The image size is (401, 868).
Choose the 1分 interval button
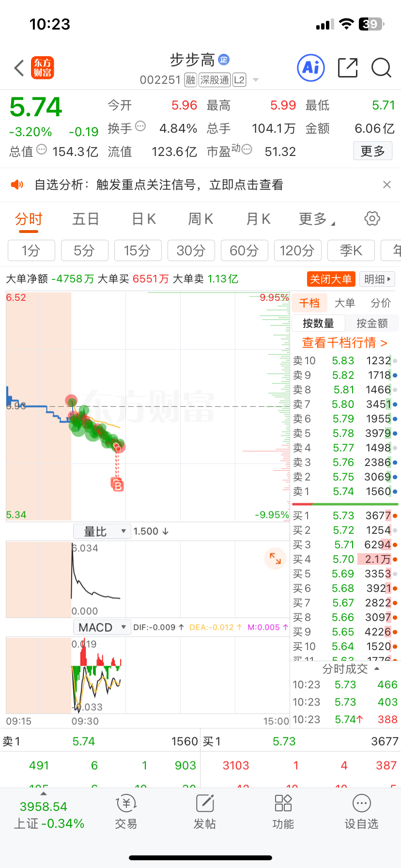[x=31, y=251]
